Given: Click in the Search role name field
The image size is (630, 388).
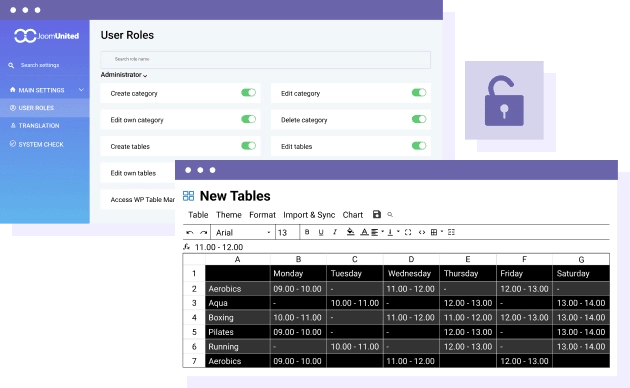Looking at the screenshot, I should pos(266,59).
